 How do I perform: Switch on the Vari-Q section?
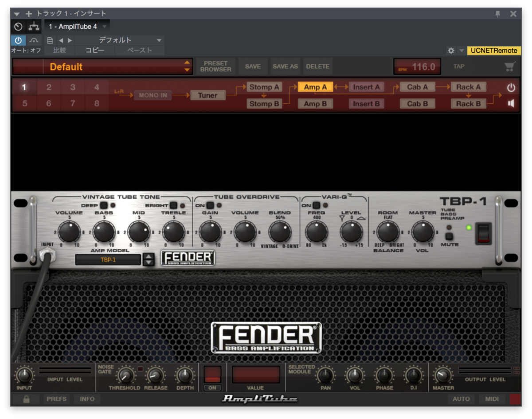pyautogui.click(x=317, y=205)
